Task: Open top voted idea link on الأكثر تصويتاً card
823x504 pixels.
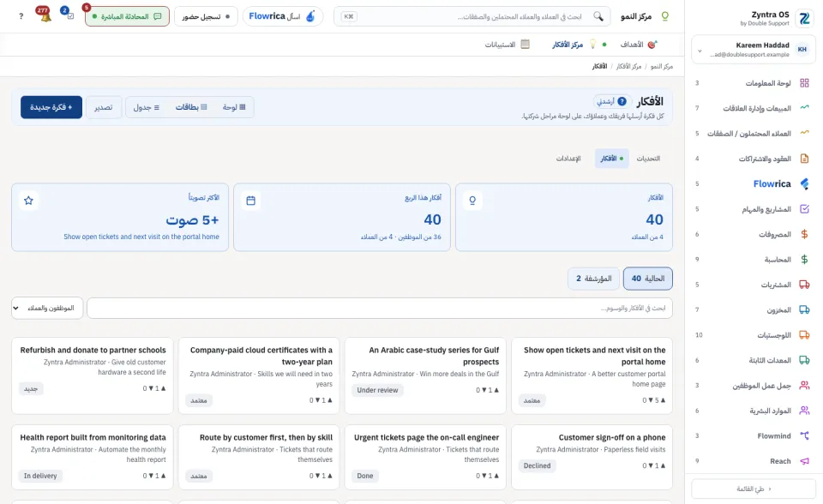Action: [141, 237]
